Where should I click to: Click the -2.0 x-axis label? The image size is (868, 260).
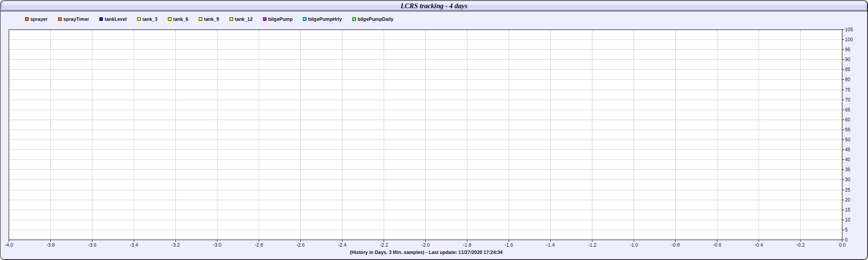click(x=425, y=245)
